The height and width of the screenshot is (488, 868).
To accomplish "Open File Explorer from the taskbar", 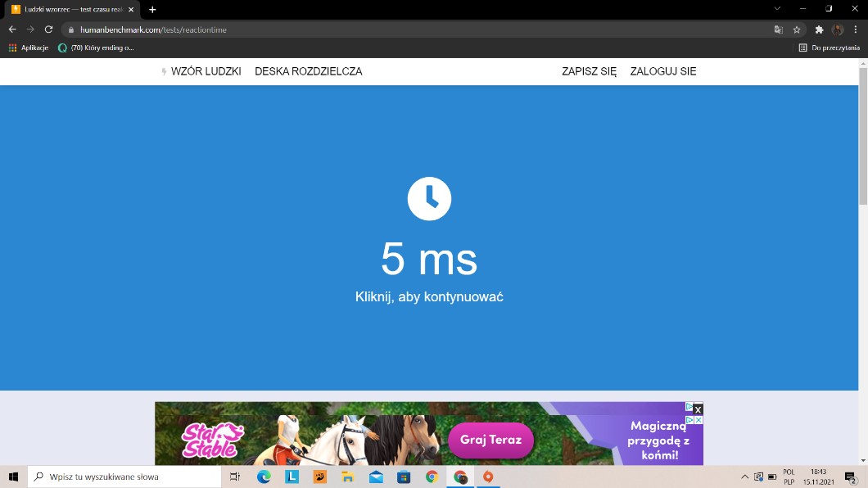I will click(347, 477).
